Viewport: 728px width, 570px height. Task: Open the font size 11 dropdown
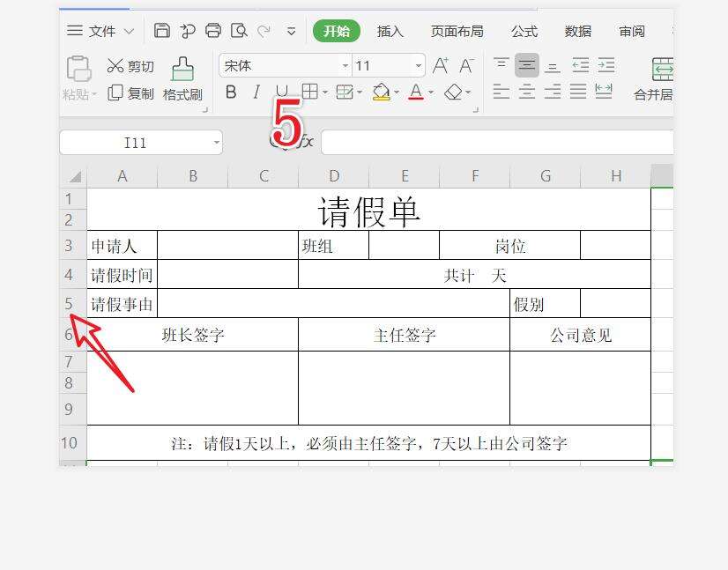419,65
